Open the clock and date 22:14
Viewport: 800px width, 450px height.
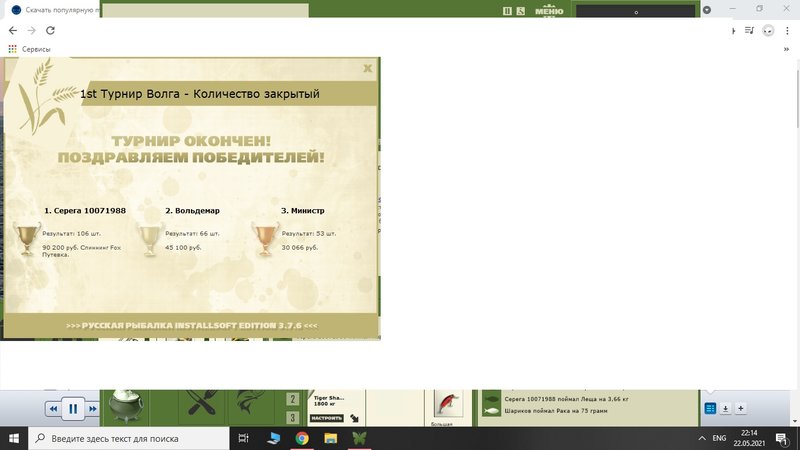(x=749, y=438)
